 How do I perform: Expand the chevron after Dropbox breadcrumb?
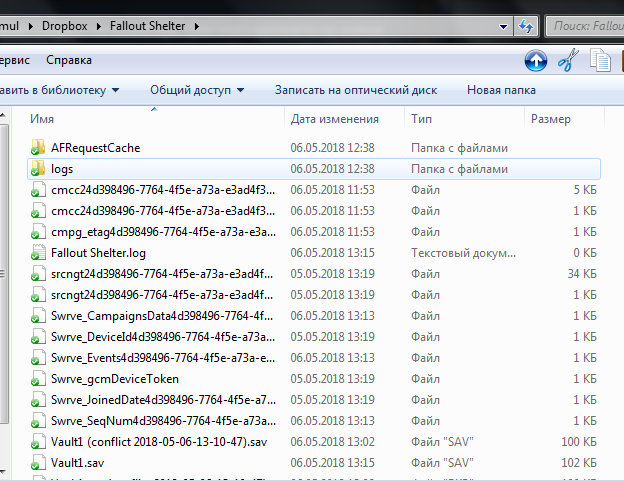click(99, 27)
